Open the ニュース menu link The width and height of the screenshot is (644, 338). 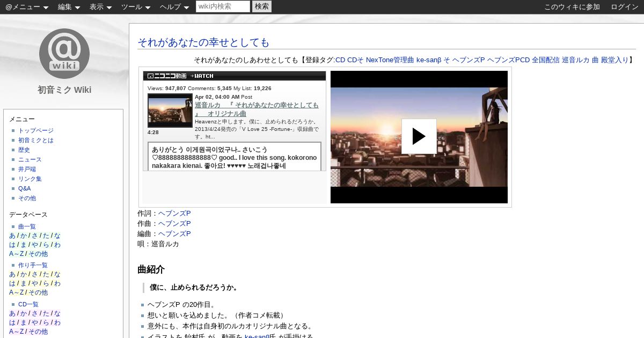pyautogui.click(x=30, y=159)
